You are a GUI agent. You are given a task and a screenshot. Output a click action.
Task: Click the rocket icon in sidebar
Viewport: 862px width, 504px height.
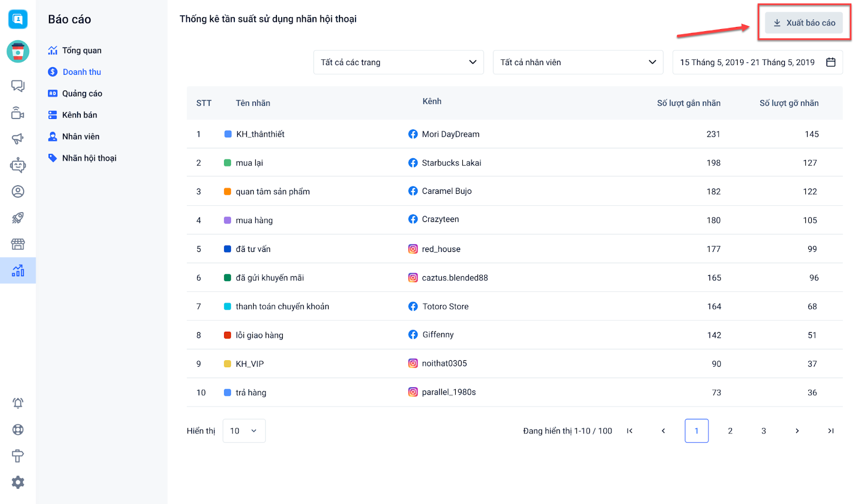click(x=18, y=218)
